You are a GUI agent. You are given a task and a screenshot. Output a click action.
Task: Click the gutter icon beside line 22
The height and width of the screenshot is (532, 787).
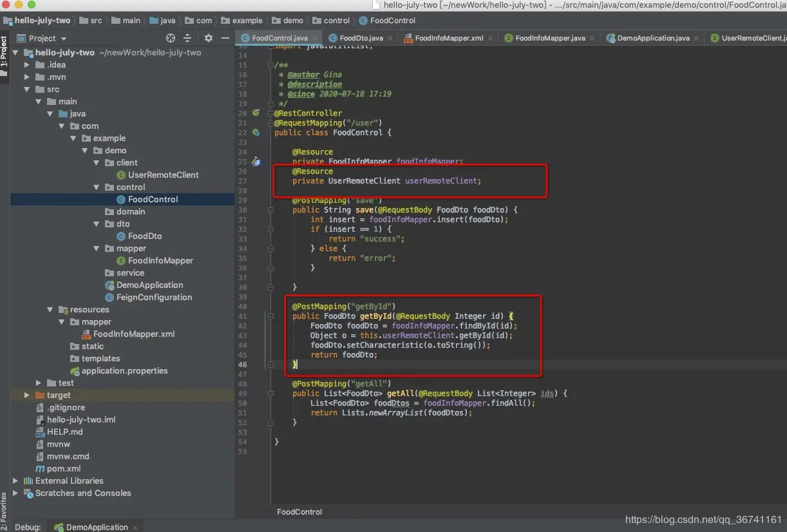click(x=256, y=132)
